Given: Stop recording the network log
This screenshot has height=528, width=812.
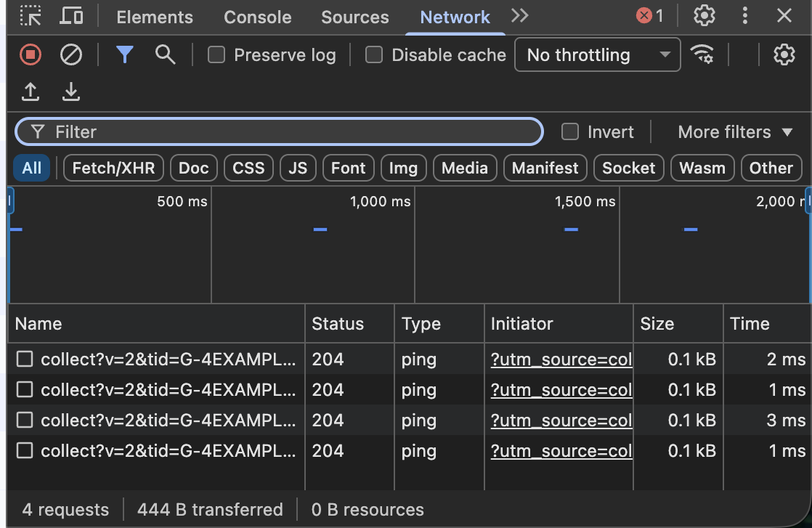Looking at the screenshot, I should [31, 54].
